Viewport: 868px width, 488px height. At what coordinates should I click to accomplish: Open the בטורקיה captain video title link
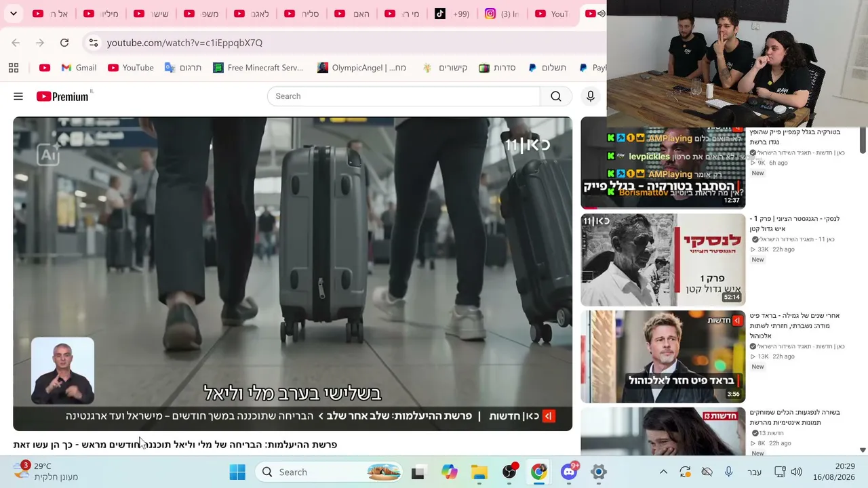coord(795,137)
